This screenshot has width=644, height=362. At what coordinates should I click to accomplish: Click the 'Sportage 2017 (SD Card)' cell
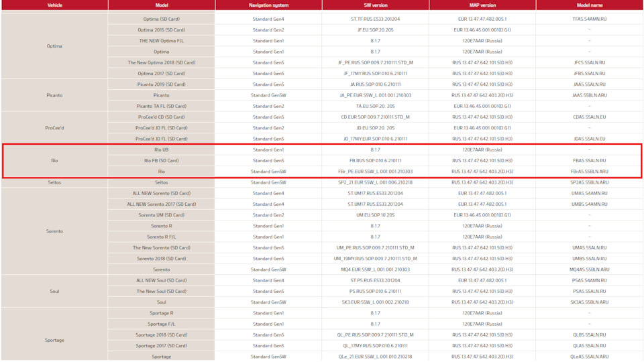point(162,346)
